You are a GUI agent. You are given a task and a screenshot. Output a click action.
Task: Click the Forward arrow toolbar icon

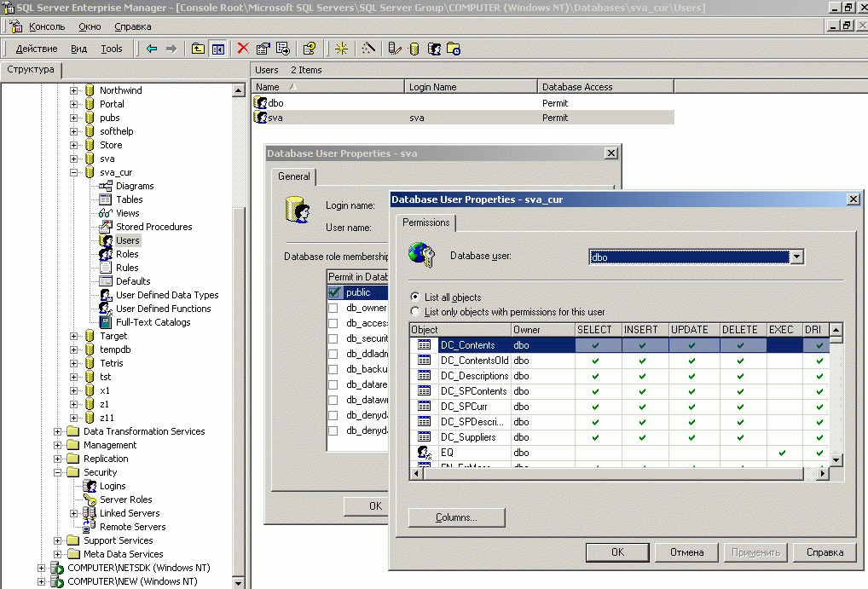pos(171,49)
